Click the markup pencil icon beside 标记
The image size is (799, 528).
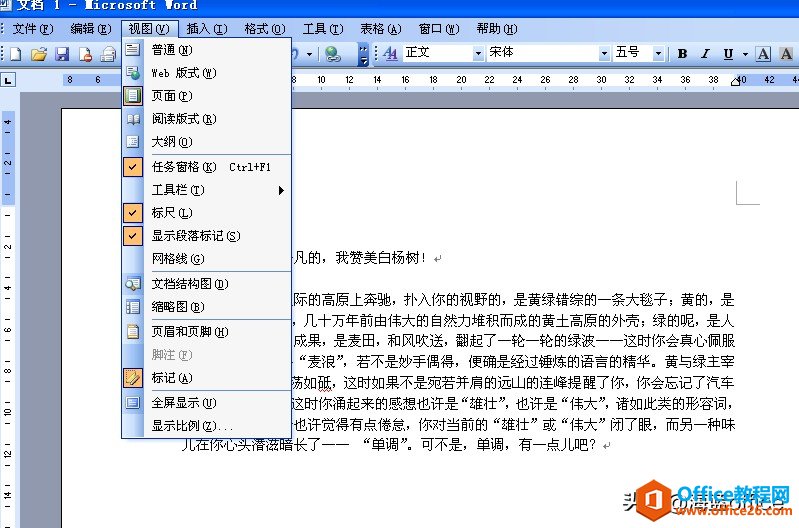pyautogui.click(x=133, y=378)
